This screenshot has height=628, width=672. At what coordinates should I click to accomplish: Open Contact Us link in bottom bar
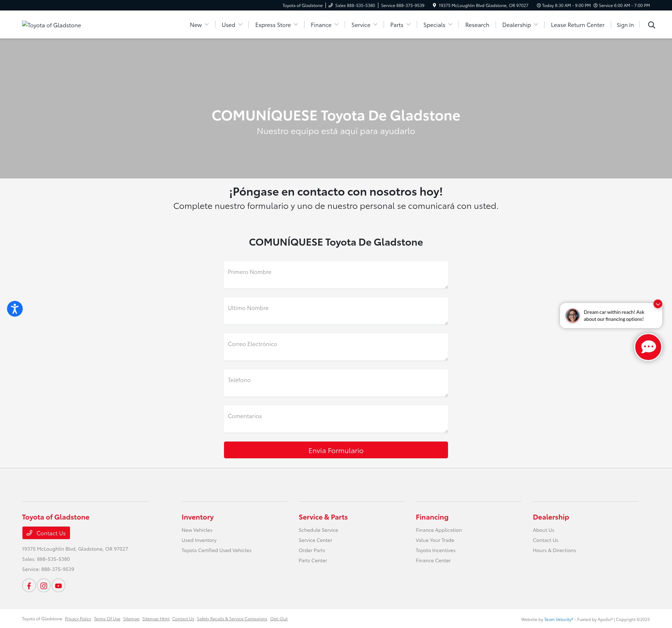[x=183, y=619]
